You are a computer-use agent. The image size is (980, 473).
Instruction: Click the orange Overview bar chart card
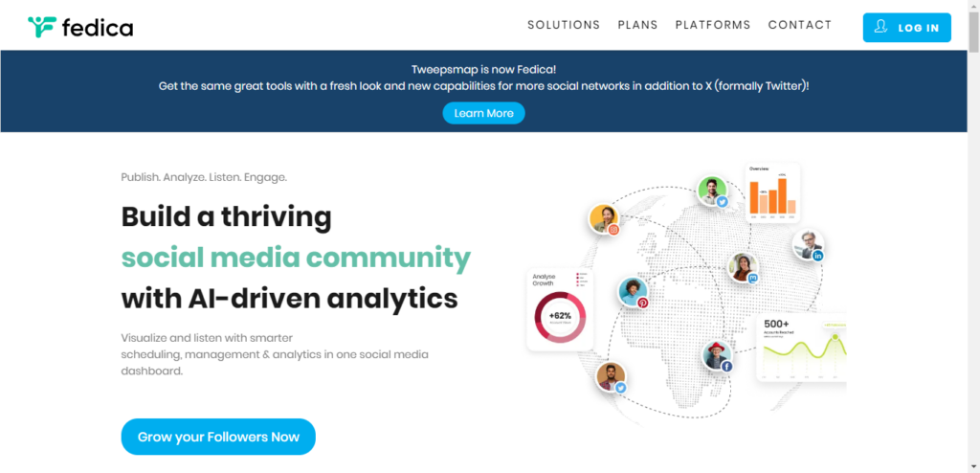pos(773,192)
